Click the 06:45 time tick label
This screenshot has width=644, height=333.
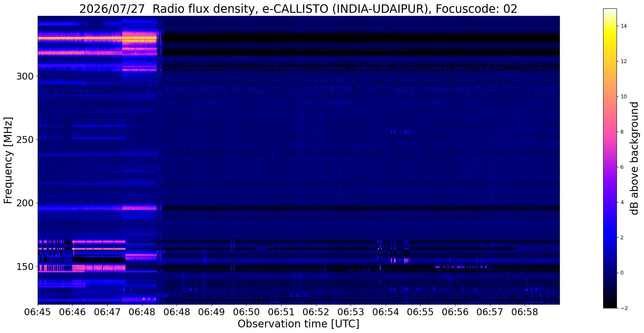click(38, 312)
